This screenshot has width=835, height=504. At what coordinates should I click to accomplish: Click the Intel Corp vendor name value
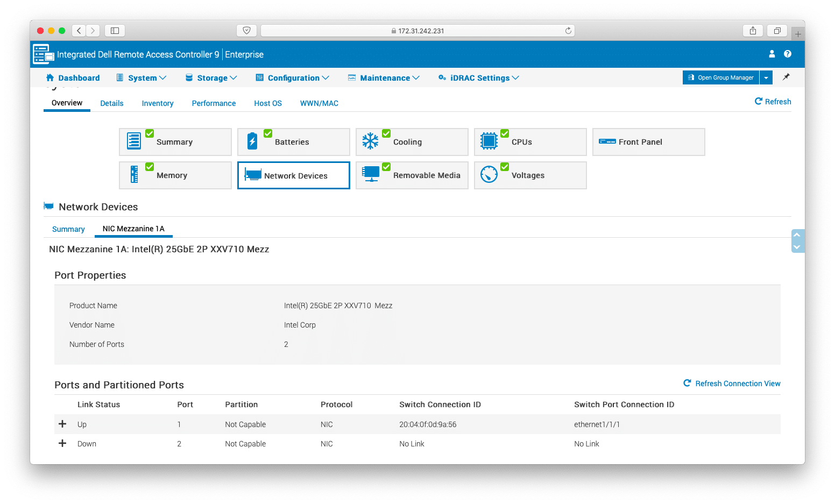(x=300, y=325)
